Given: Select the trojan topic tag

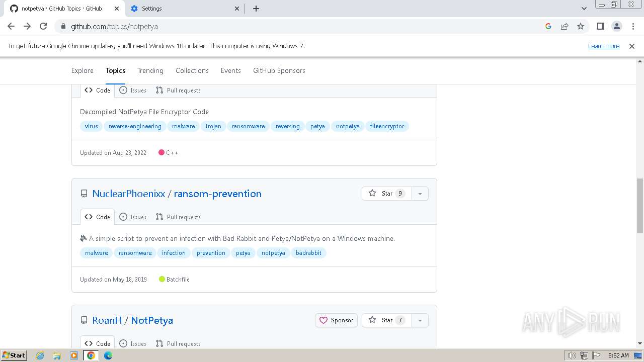Looking at the screenshot, I should (x=213, y=126).
